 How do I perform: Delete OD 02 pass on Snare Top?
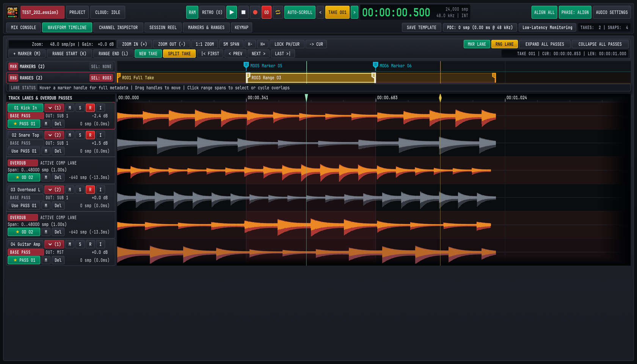(x=58, y=177)
